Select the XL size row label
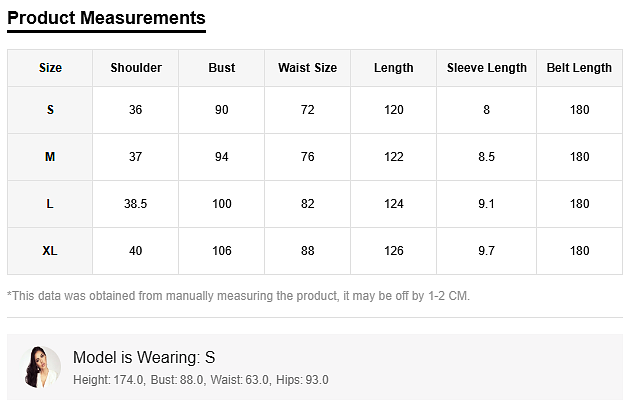The height and width of the screenshot is (411, 634). (x=50, y=251)
